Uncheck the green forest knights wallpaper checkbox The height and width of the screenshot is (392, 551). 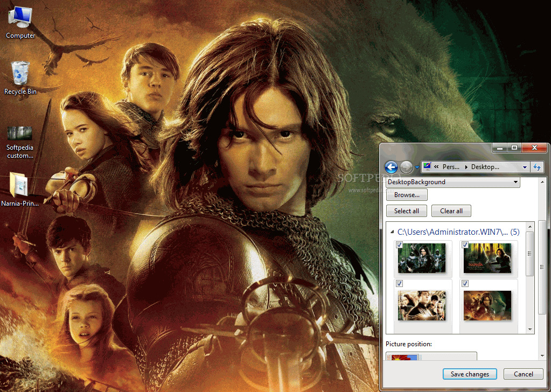(399, 245)
